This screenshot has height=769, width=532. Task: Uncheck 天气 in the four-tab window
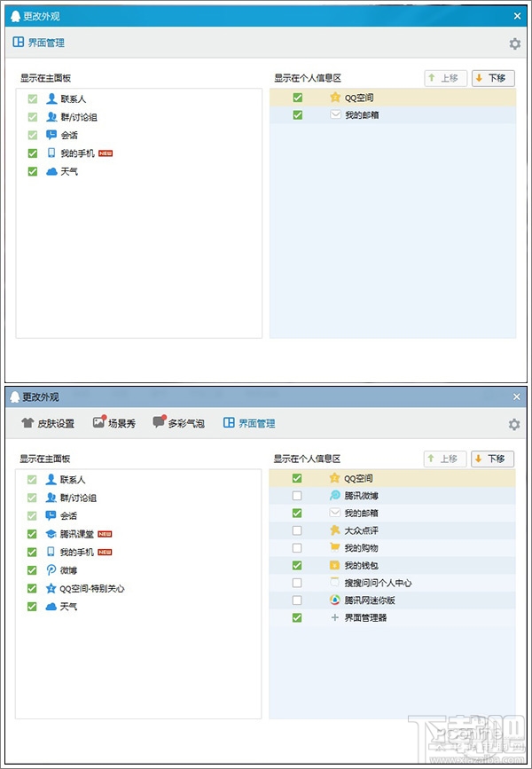[x=32, y=607]
